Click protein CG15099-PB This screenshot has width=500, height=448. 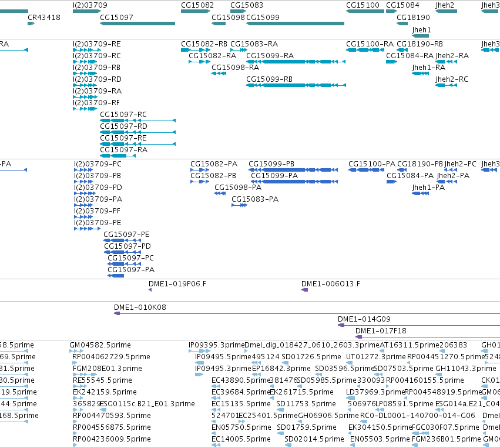(293, 170)
